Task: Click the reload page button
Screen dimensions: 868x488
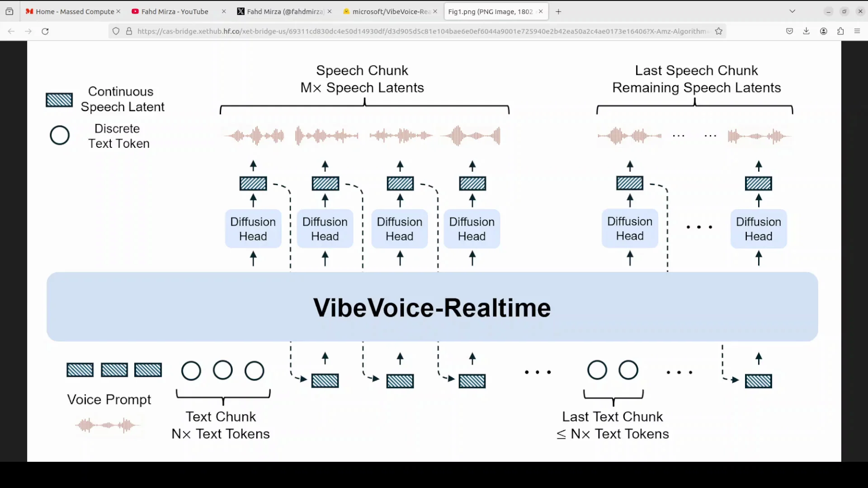Action: pos(45,31)
